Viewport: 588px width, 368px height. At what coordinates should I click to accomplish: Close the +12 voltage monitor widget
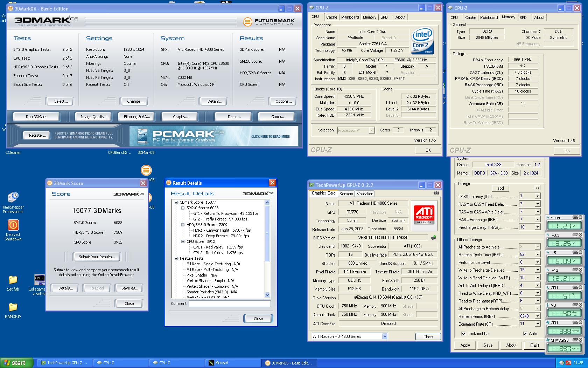[x=581, y=270]
